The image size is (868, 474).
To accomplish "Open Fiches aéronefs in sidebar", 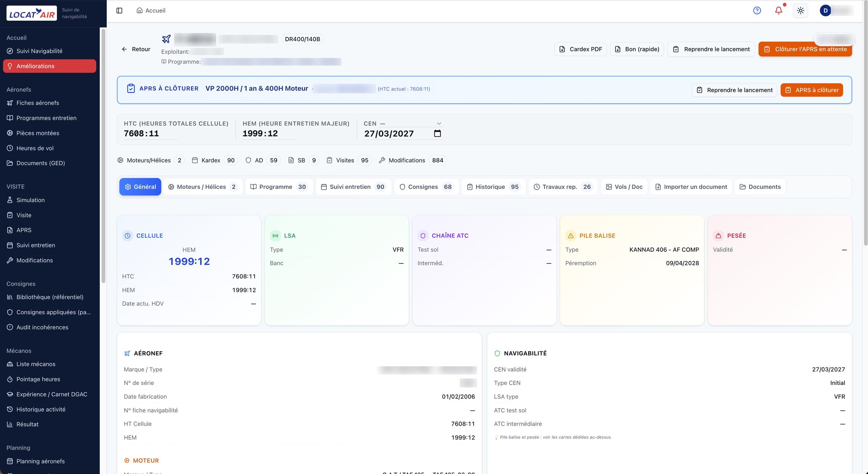I will point(50,103).
